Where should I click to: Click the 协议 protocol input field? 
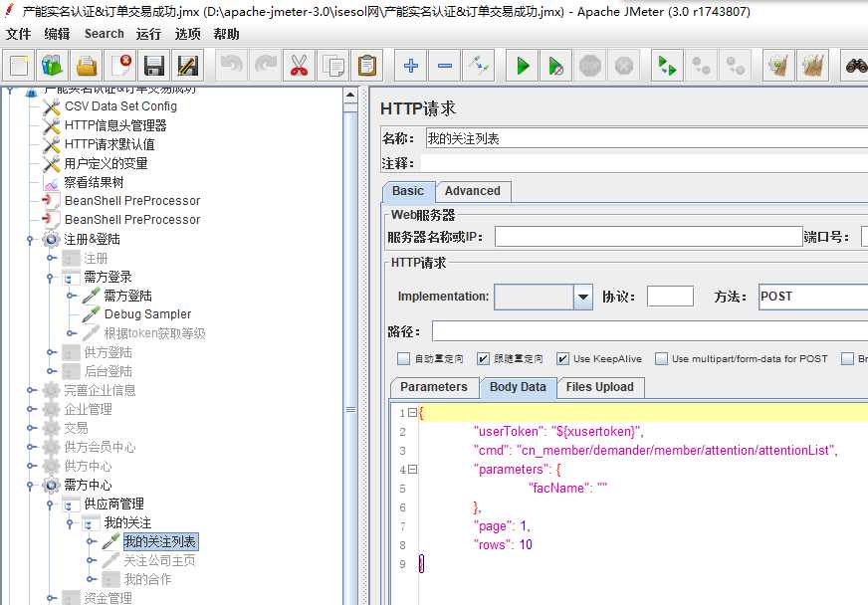tap(670, 297)
